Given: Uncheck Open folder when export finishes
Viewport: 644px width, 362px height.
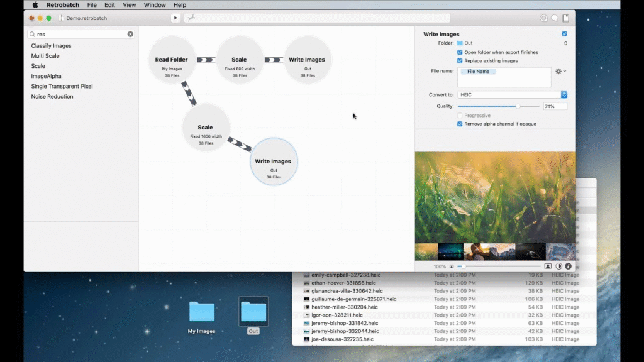Looking at the screenshot, I should [x=460, y=52].
